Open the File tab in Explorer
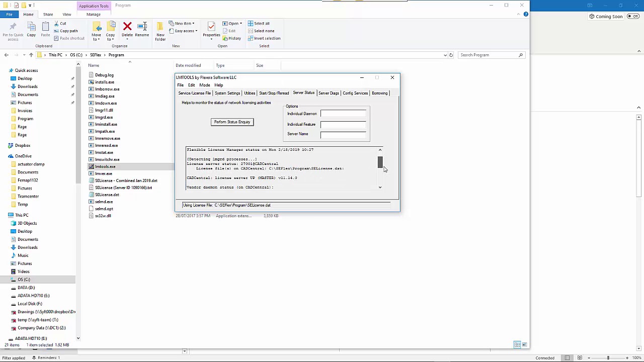The image size is (644, 362). coord(9,14)
